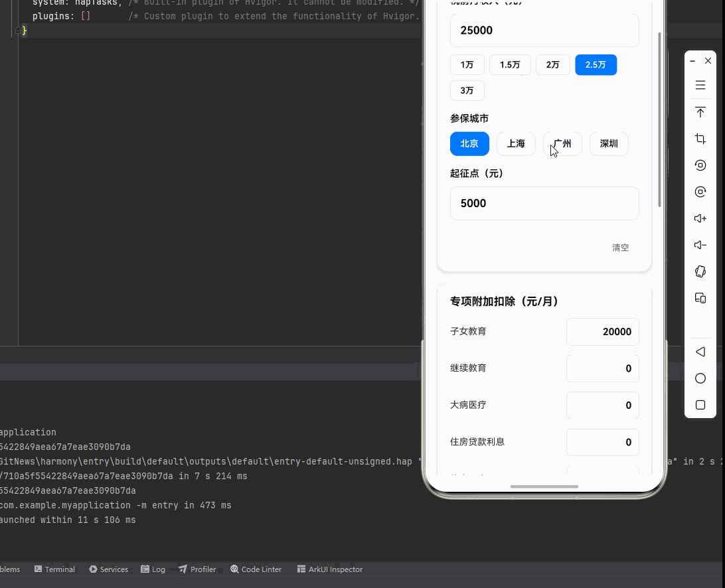Click the 'plugins: []' code line
The image size is (725, 588).
[x=62, y=16]
